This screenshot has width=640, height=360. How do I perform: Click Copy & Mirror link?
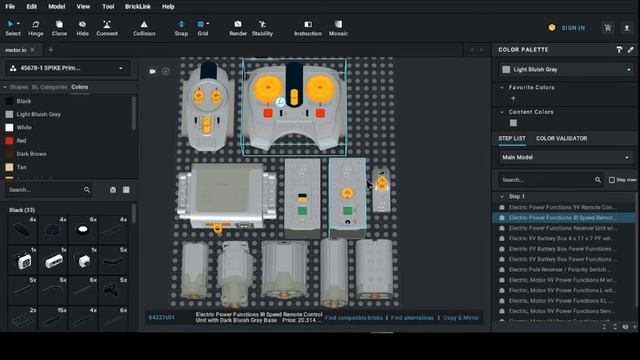(x=461, y=318)
